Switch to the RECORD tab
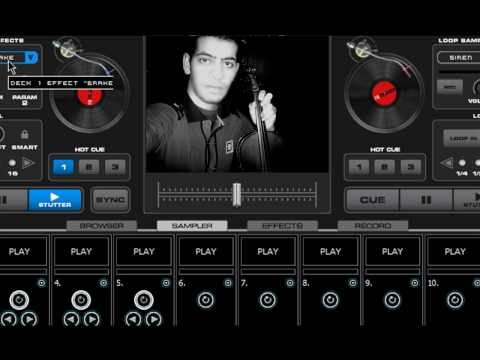Image resolution: width=480 pixels, height=360 pixels. (x=373, y=226)
